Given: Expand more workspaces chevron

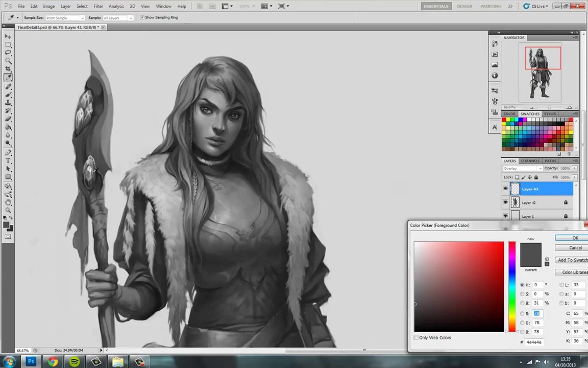Looking at the screenshot, I should [510, 6].
